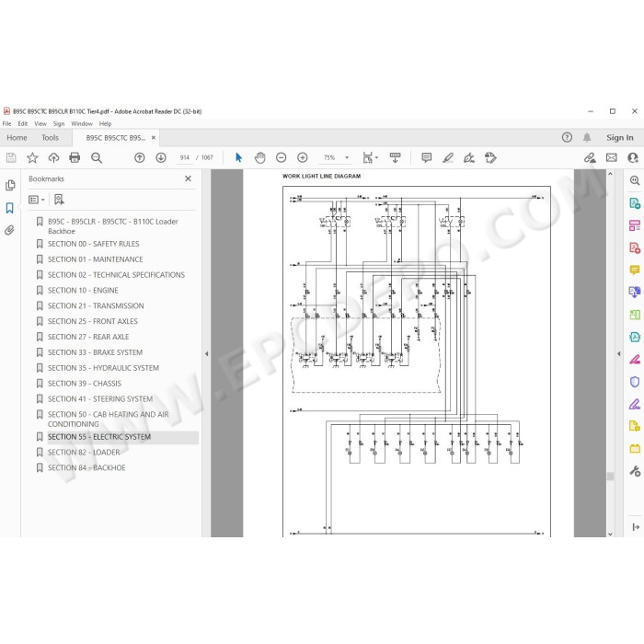Click the Sign document pen icon
Viewport: 644px width, 644px height.
click(x=469, y=157)
